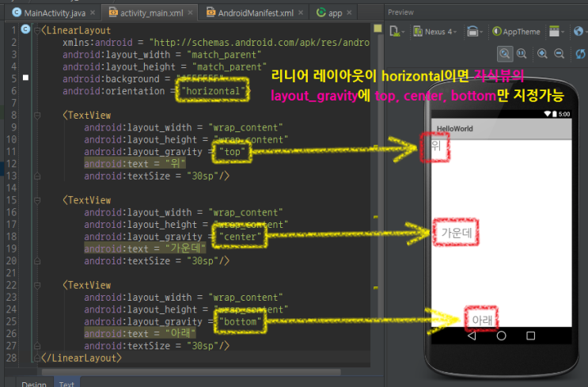Click the AppTheme theme selector
This screenshot has height=387, width=588.
click(x=516, y=32)
